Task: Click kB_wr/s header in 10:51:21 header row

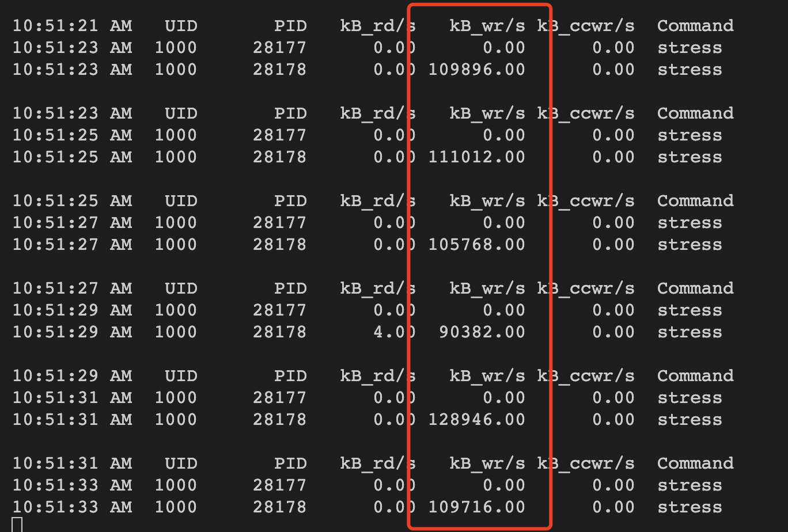Action: point(487,26)
